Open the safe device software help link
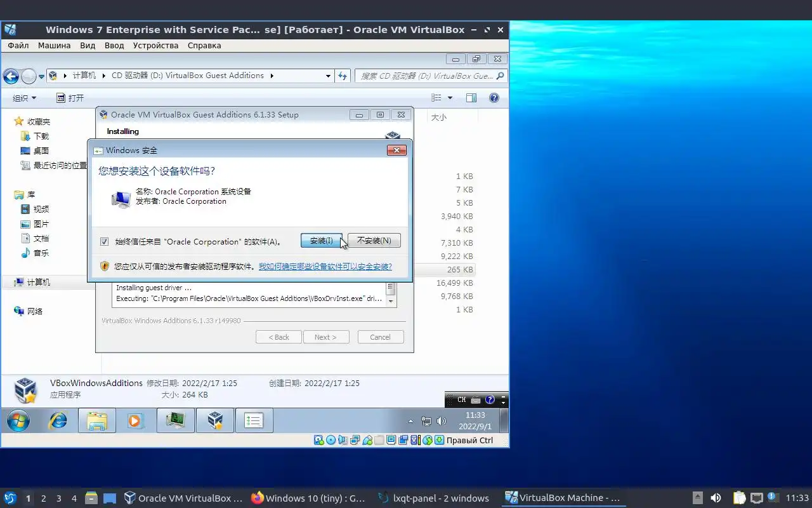The image size is (812, 508). [x=325, y=267]
